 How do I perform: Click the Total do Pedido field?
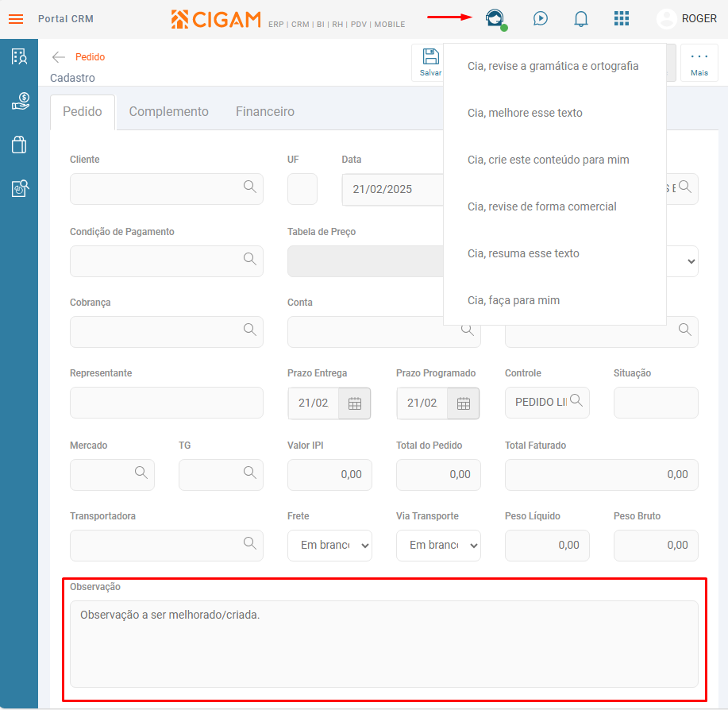click(437, 475)
